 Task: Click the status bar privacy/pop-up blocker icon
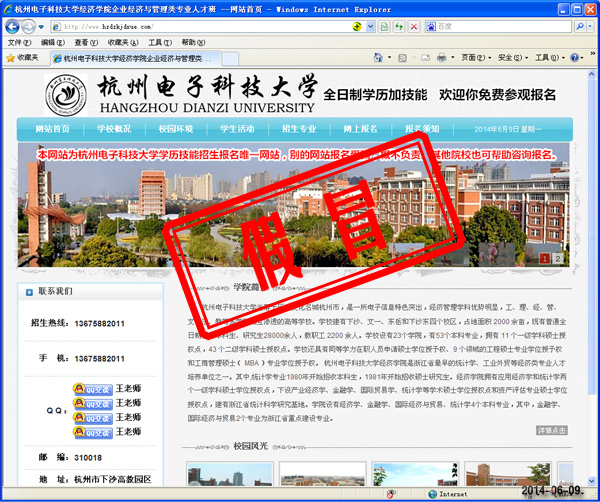pyautogui.click(x=391, y=494)
